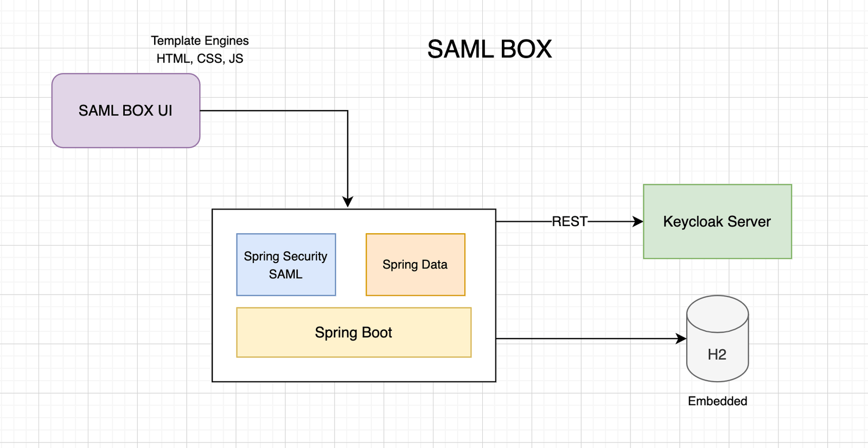The height and width of the screenshot is (448, 868).
Task: Select the H2 database cylinder
Action: click(x=717, y=339)
